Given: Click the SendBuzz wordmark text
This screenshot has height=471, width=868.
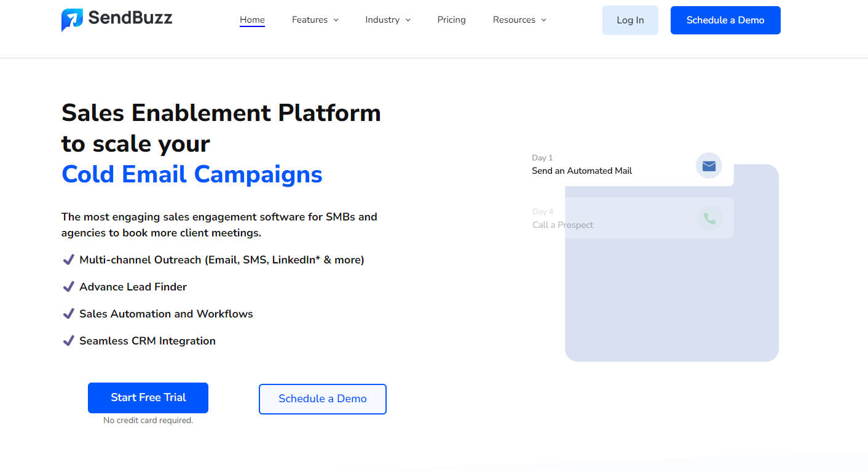Looking at the screenshot, I should 130,18.
